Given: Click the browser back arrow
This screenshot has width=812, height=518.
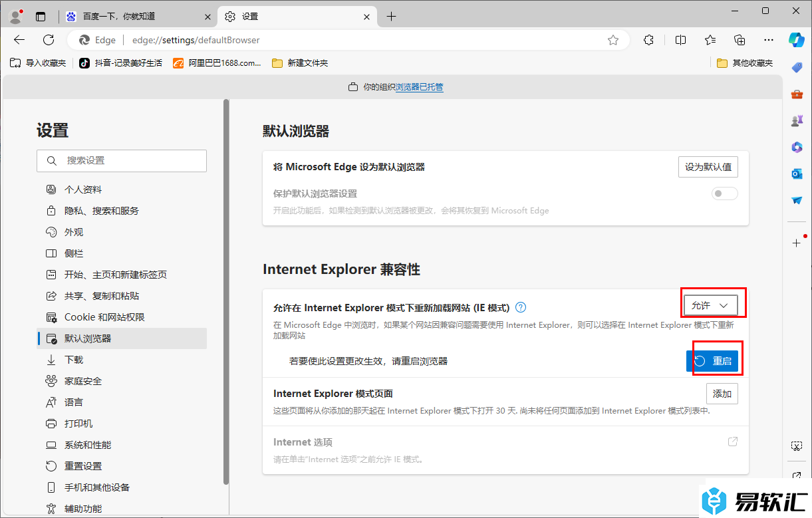Looking at the screenshot, I should [19, 40].
